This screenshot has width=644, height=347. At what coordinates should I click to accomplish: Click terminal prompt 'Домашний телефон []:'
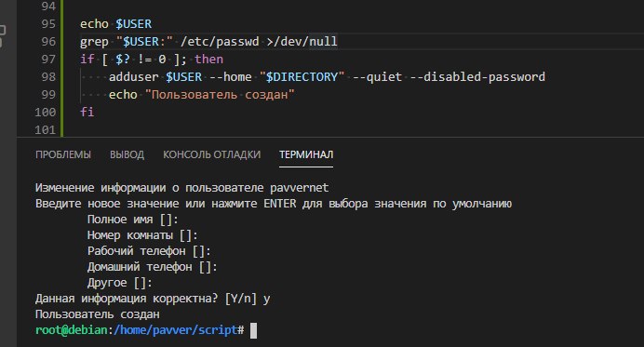coord(153,267)
